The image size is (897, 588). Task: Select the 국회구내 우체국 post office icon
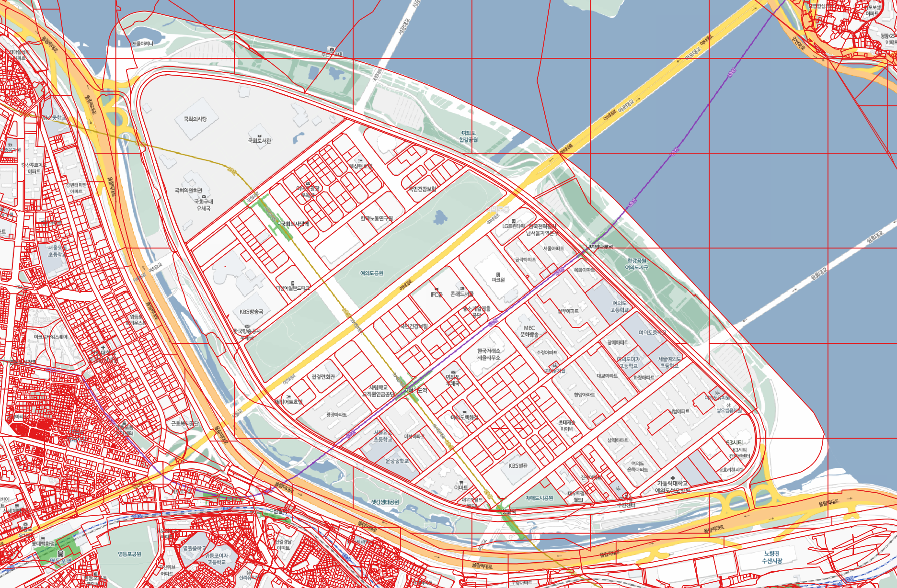click(x=204, y=196)
